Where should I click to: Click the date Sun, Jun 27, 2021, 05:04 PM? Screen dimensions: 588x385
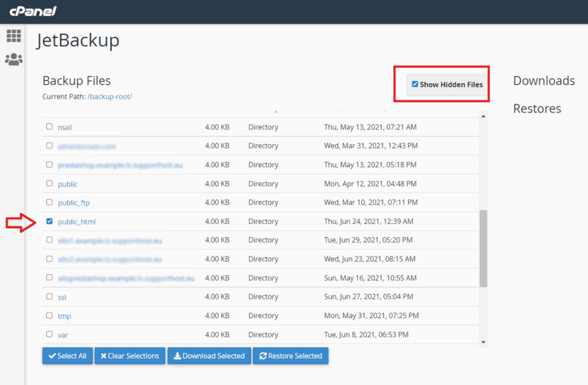[x=369, y=297]
